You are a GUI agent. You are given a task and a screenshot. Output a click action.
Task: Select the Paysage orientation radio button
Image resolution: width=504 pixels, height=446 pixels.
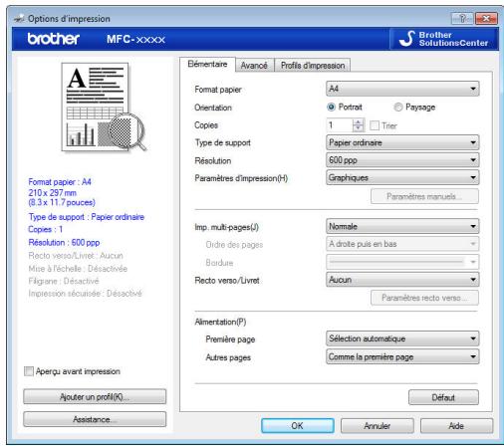point(397,107)
